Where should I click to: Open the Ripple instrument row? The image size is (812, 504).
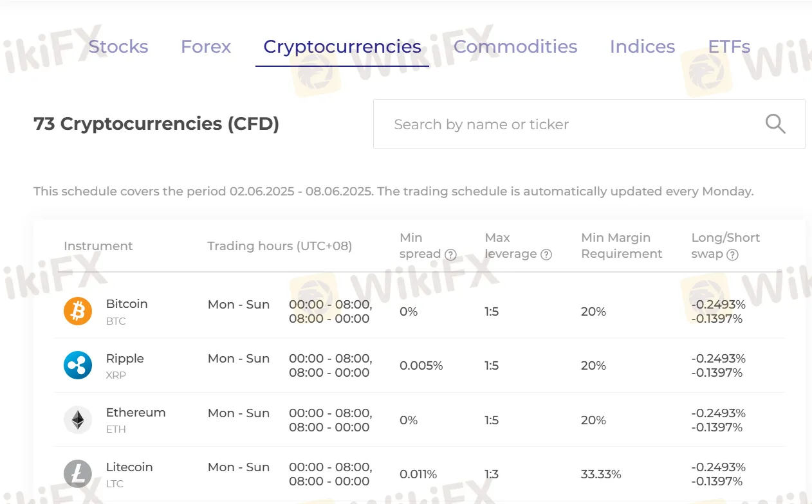125,359
